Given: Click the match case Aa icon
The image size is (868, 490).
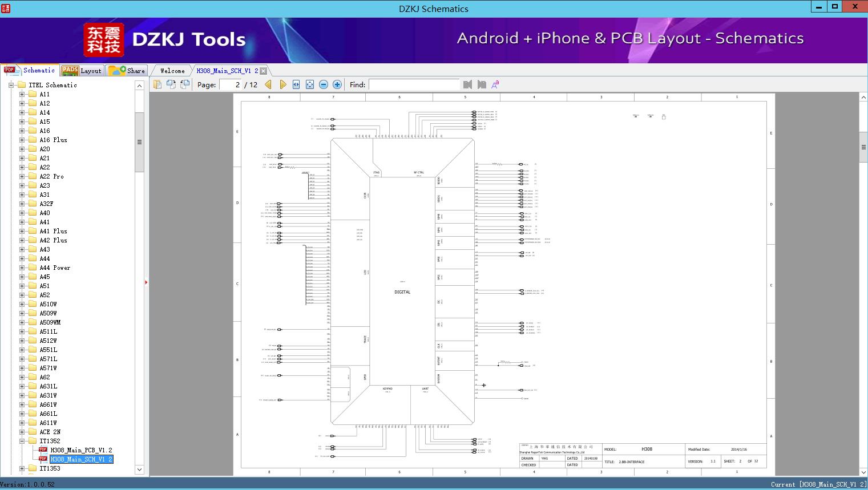Looking at the screenshot, I should click(495, 84).
